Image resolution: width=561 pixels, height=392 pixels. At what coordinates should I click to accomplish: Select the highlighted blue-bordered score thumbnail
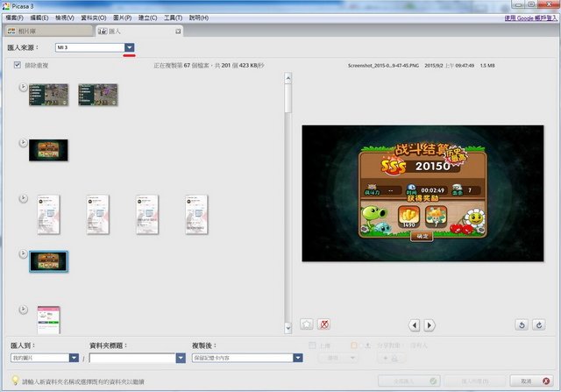48,261
